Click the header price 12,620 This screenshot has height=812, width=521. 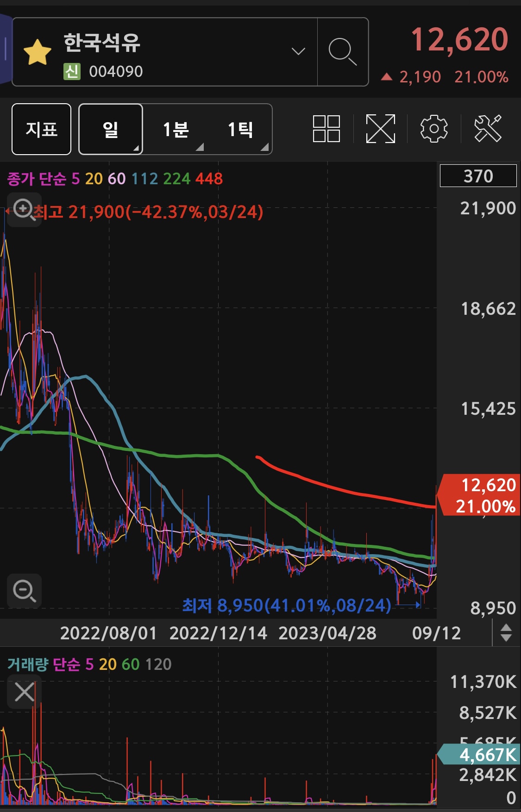click(x=459, y=40)
